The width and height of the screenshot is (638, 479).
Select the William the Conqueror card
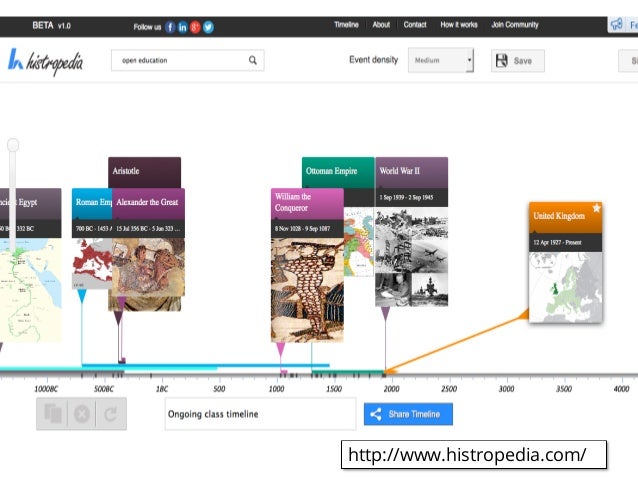307,265
